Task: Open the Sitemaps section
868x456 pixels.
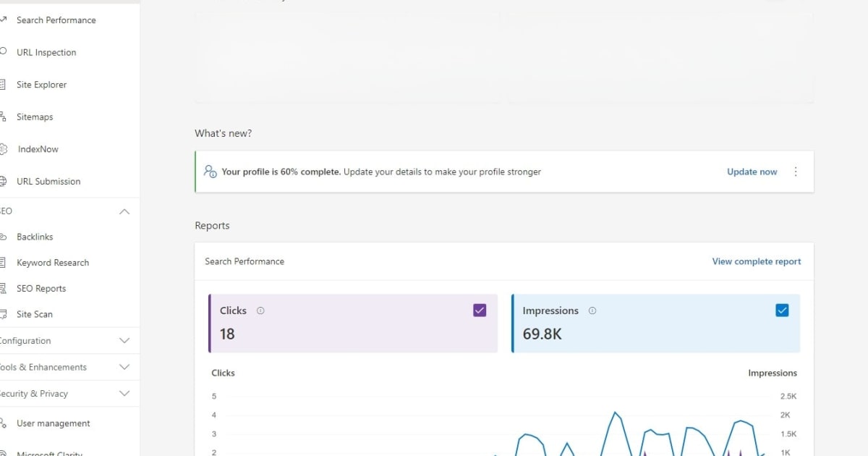Action: (x=35, y=117)
